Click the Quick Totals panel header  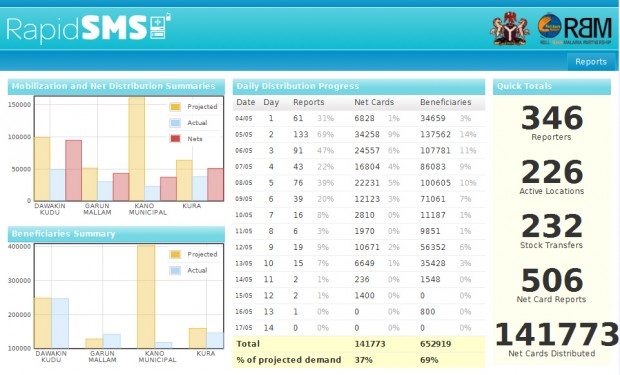tap(552, 86)
